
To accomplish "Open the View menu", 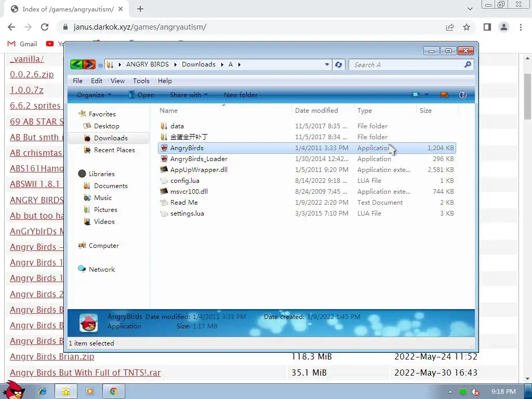I will (x=117, y=81).
